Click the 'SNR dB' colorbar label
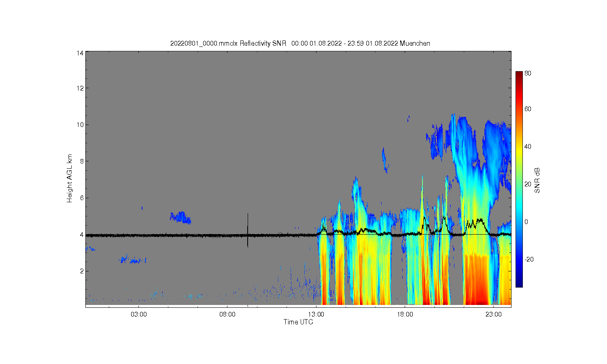The height and width of the screenshot is (364, 607). pyautogui.click(x=537, y=180)
